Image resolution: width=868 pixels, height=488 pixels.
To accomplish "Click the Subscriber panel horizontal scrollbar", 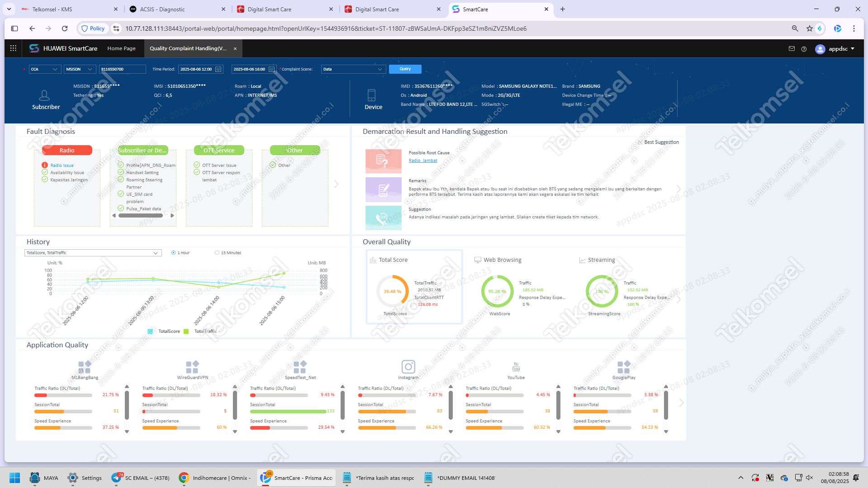I will pyautogui.click(x=141, y=216).
